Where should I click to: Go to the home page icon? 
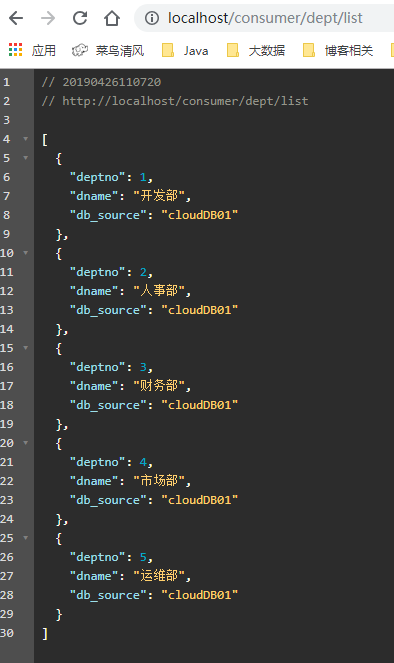click(112, 18)
